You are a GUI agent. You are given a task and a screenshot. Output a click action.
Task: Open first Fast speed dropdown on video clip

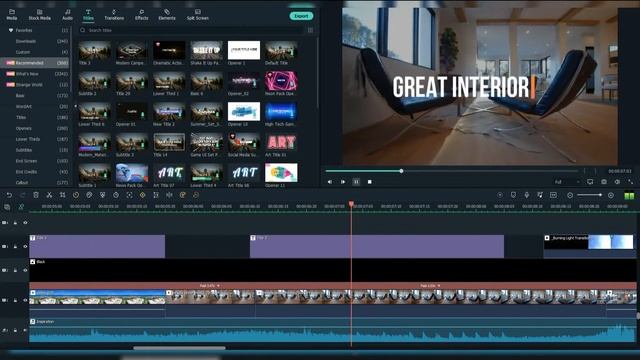click(x=210, y=286)
